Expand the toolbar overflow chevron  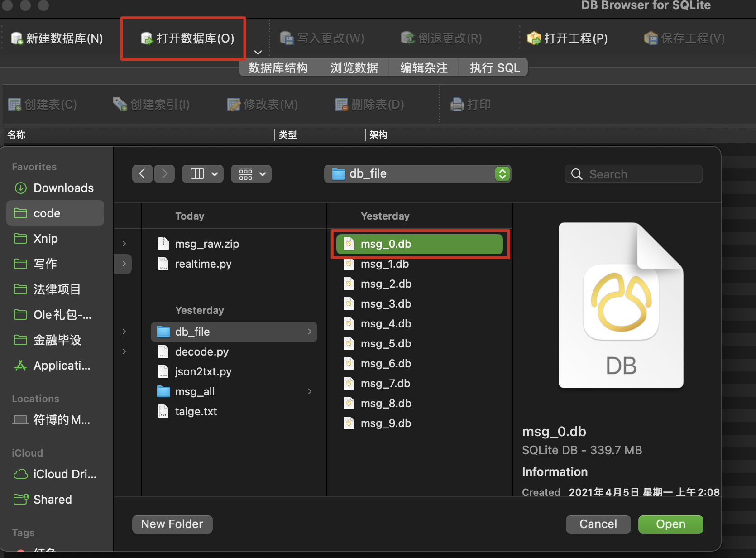258,53
